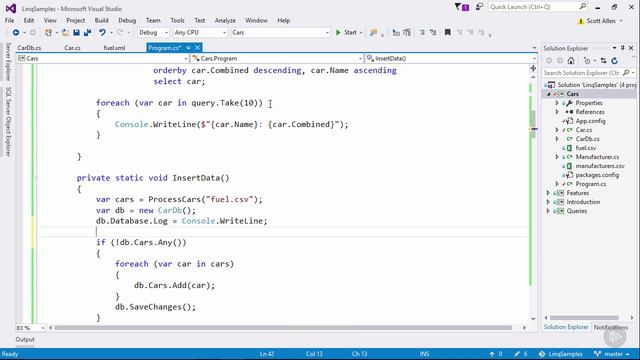Open the 83 % zoom level dropdown
The width and height of the screenshot is (640, 360).
31,328
